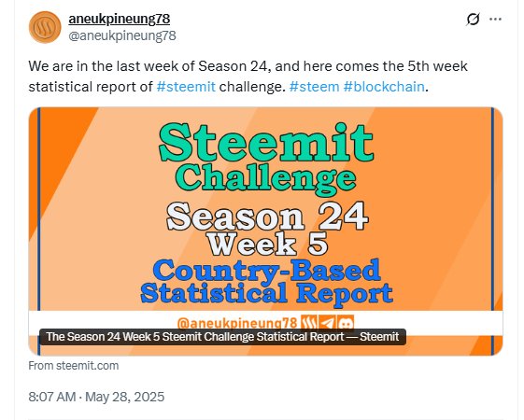This screenshot has height=420, width=524.
Task: Click the From steemit.com source link
Action: 74,366
